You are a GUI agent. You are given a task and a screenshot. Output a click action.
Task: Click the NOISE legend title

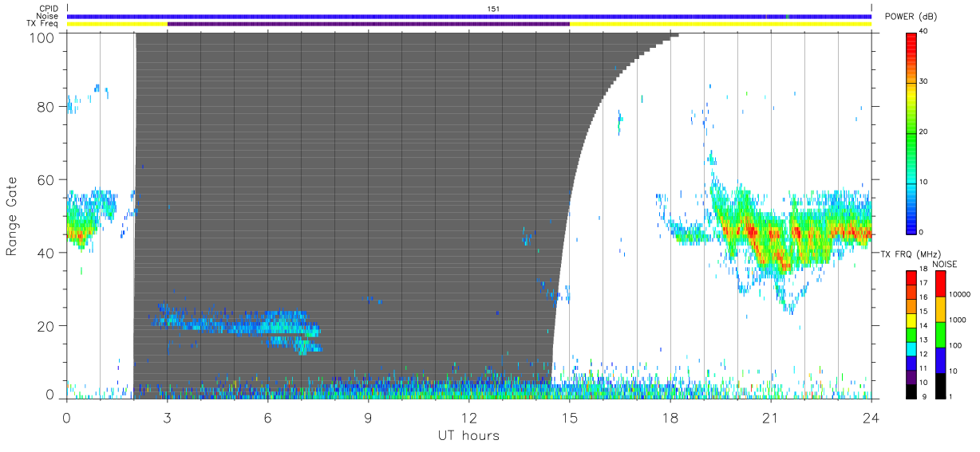[x=945, y=264]
